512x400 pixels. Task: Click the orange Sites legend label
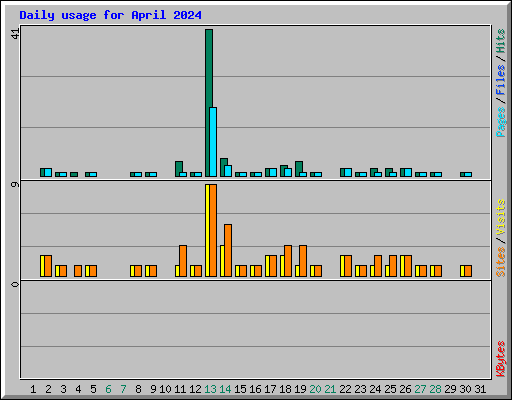click(x=500, y=262)
